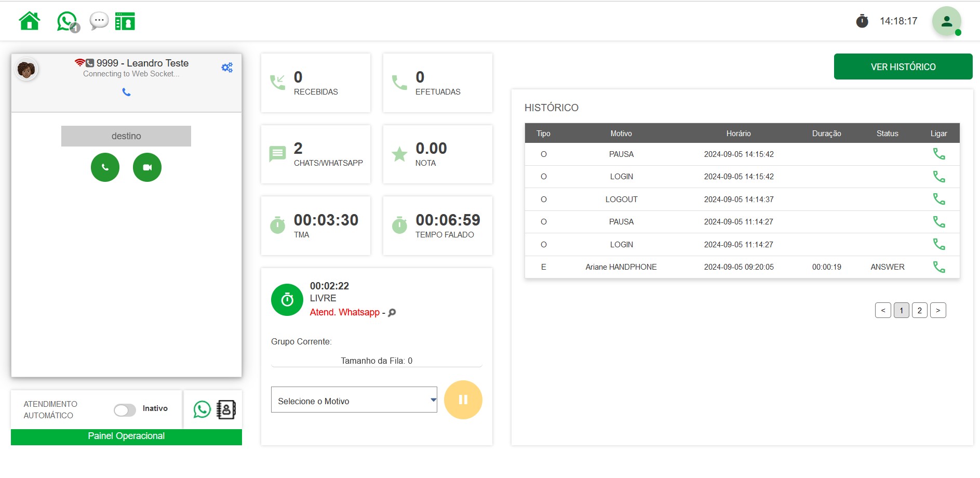Click WhatsApp icon beside address book
Screen dimensions: 980x478
pos(202,409)
